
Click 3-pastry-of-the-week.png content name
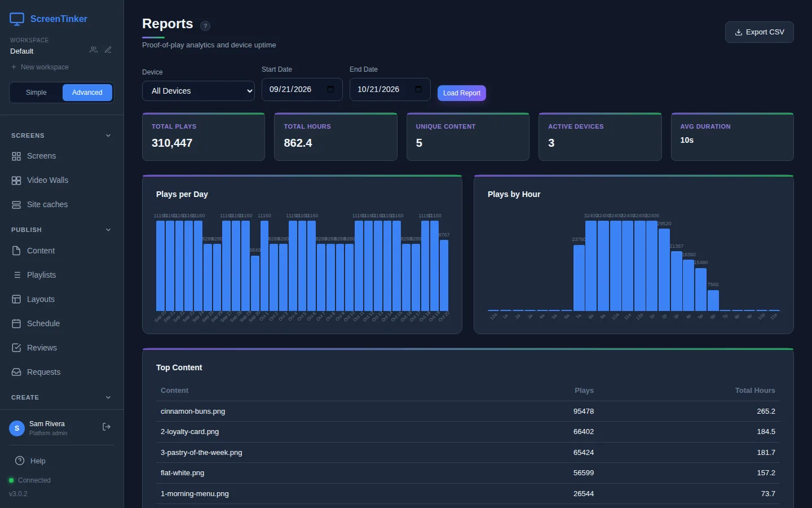pos(201,453)
